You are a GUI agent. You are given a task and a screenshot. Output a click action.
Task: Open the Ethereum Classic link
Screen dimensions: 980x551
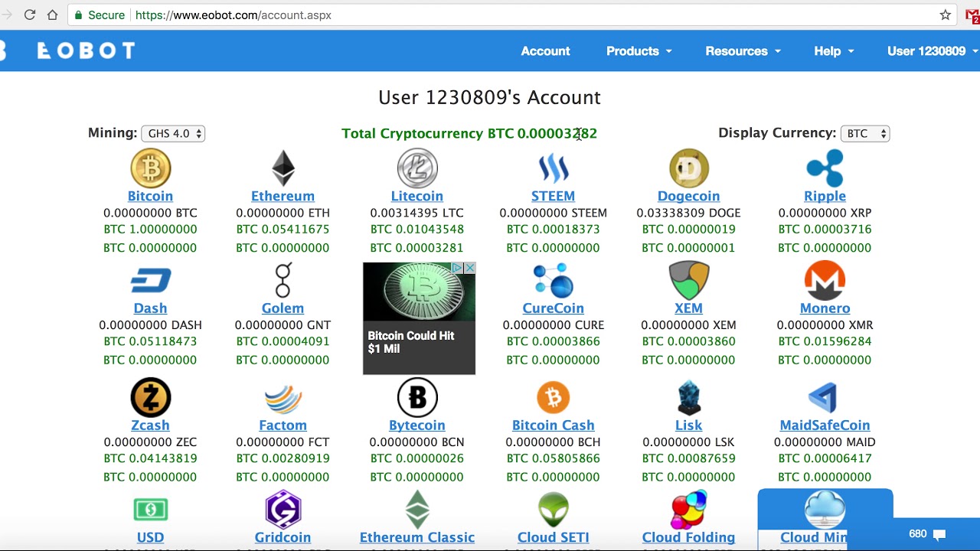(x=417, y=537)
